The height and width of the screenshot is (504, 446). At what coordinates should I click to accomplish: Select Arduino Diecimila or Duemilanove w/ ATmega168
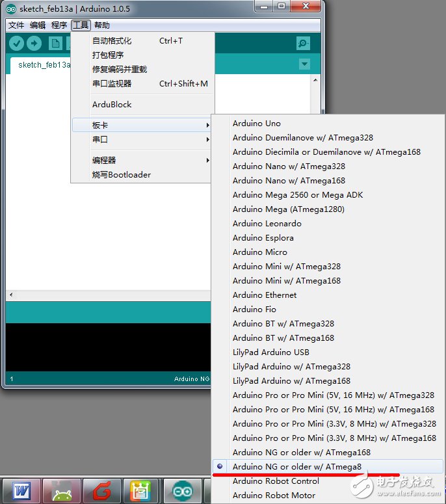pos(328,152)
